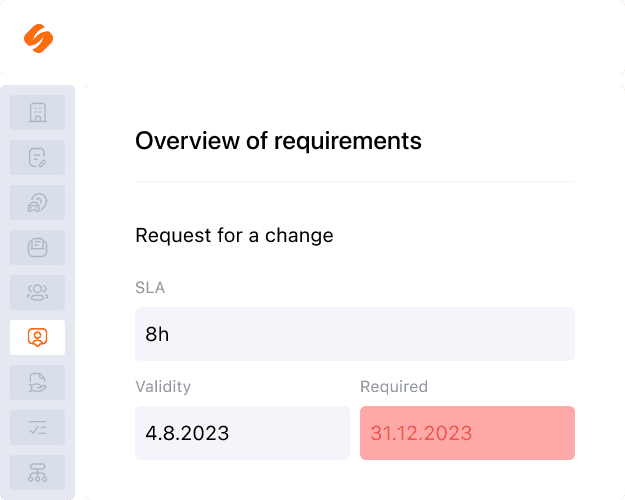Click the SLA label text
This screenshot has height=500, width=625.
[x=150, y=287]
